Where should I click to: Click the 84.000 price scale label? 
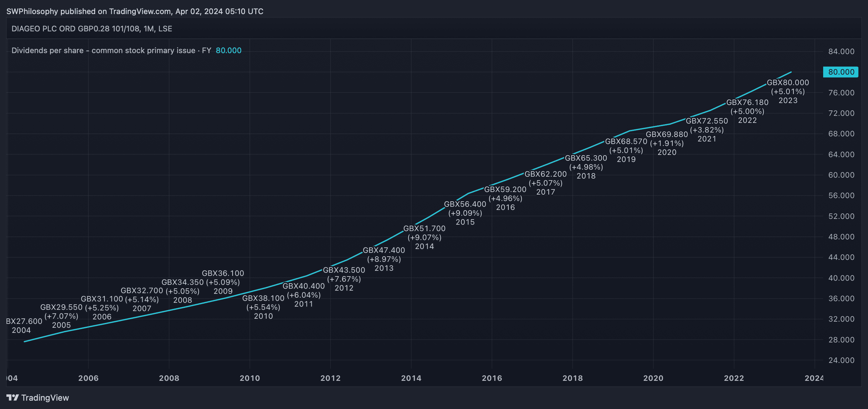coord(841,52)
